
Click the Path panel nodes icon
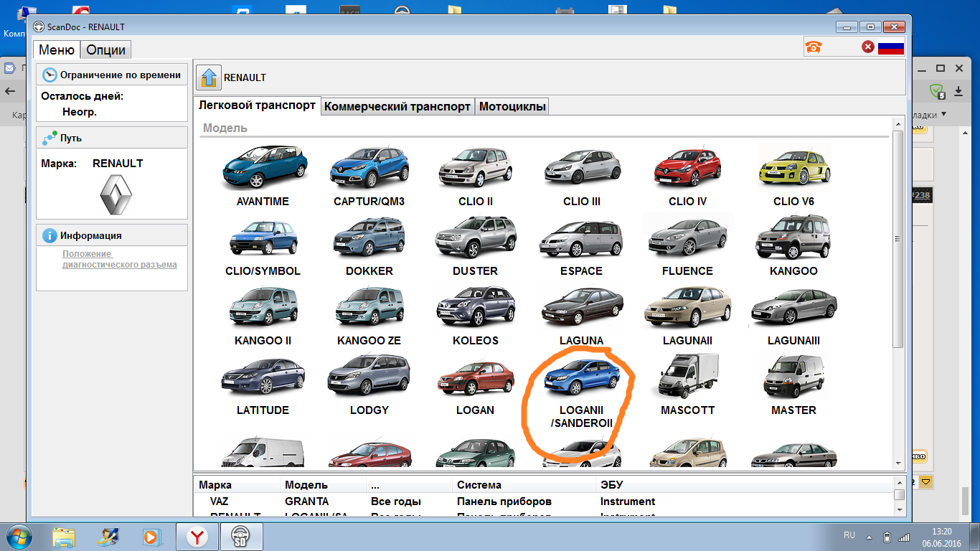[x=50, y=138]
